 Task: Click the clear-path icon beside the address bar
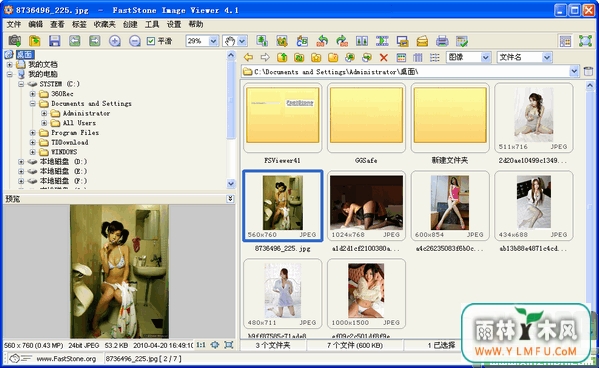click(x=588, y=71)
